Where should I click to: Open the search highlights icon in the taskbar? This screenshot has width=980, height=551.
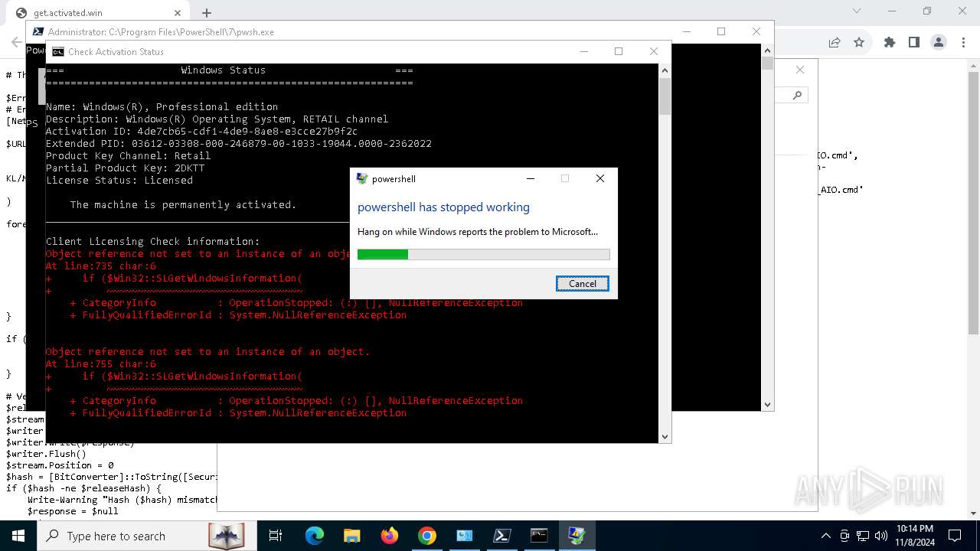[x=227, y=536]
